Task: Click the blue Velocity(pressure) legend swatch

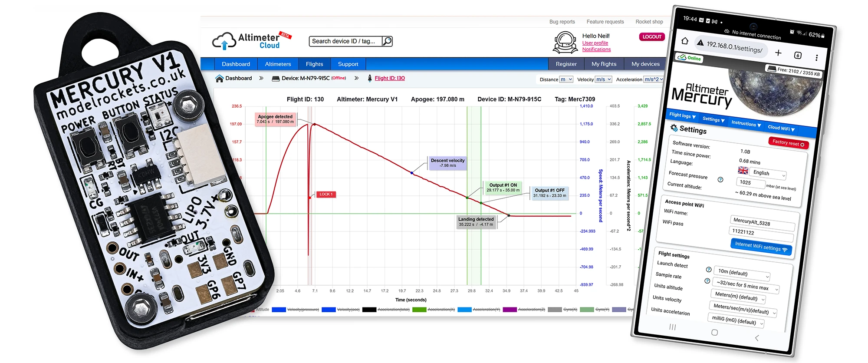Action: tap(279, 310)
